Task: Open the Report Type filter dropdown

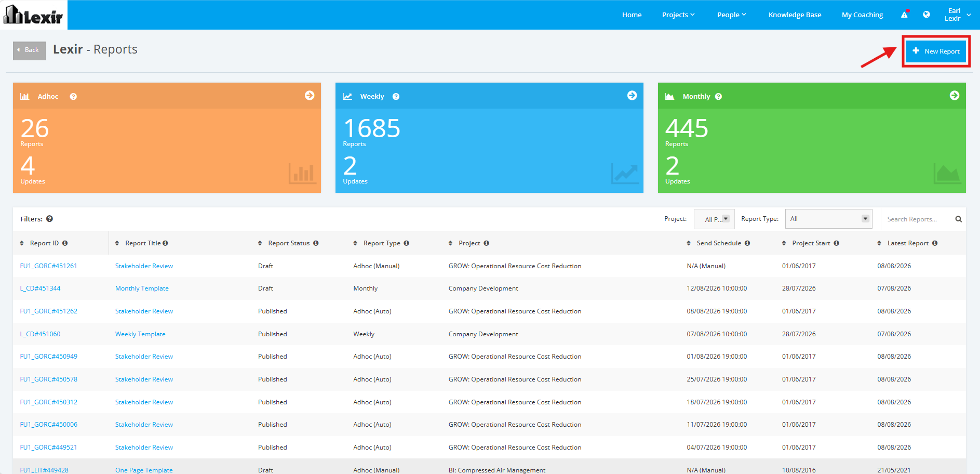Action: [x=828, y=219]
